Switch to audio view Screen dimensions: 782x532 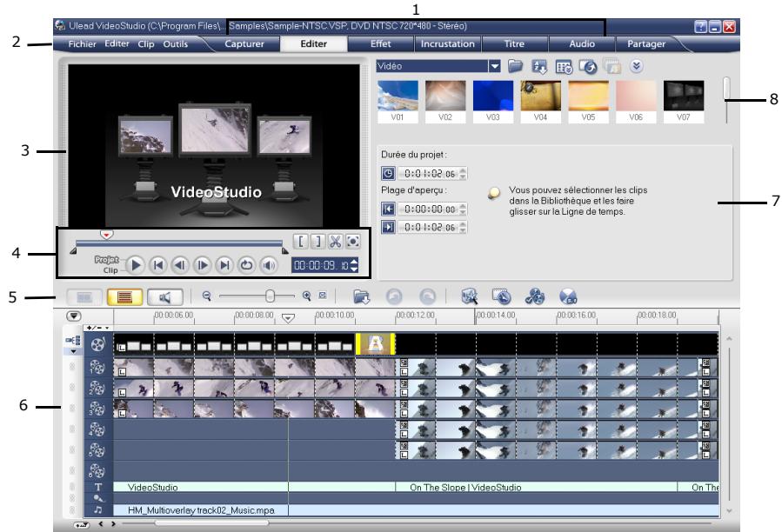[x=165, y=297]
